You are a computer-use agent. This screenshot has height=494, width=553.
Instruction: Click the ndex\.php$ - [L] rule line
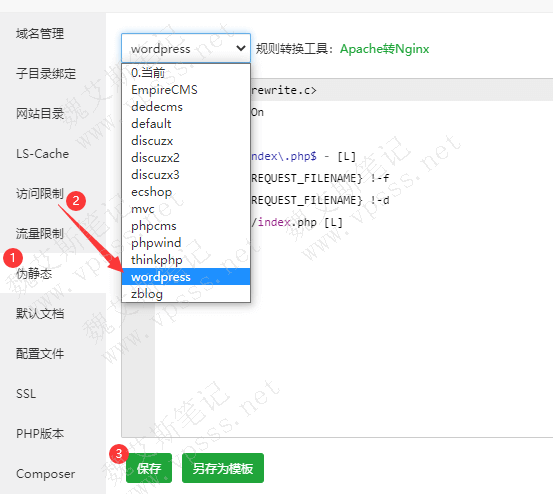click(x=304, y=156)
